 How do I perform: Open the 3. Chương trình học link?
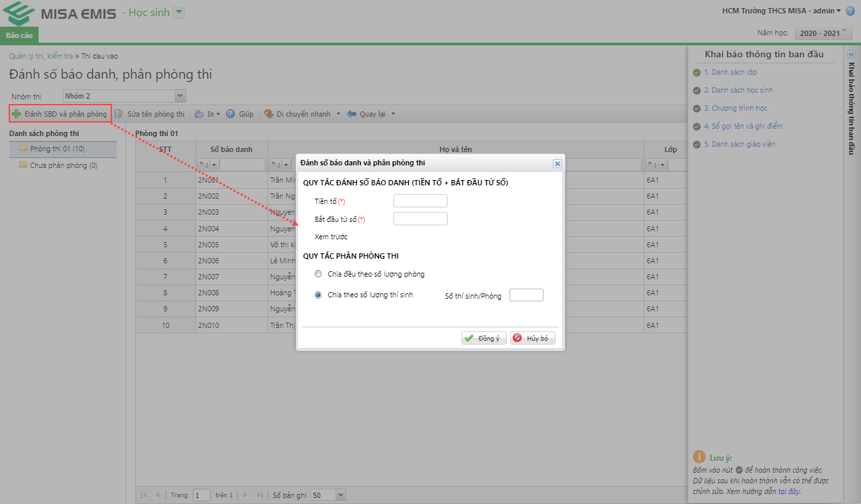736,108
